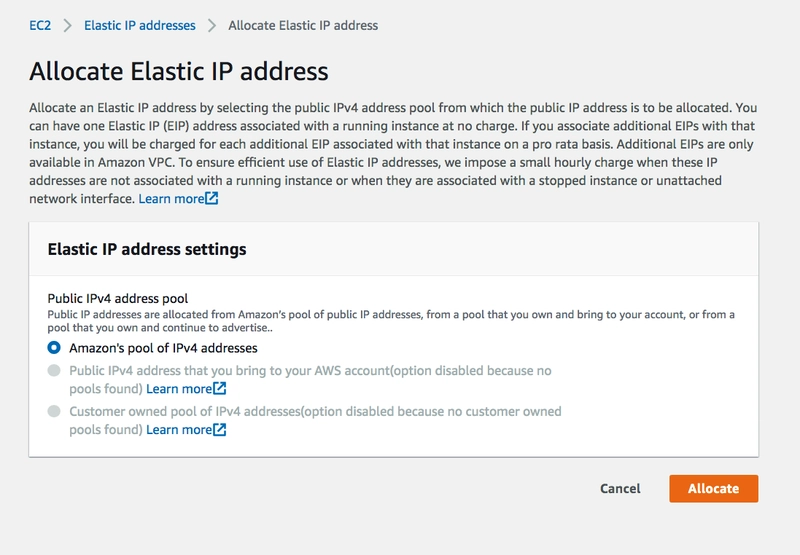This screenshot has height=555, width=800.
Task: Open Learn more link in page description
Action: click(171, 199)
